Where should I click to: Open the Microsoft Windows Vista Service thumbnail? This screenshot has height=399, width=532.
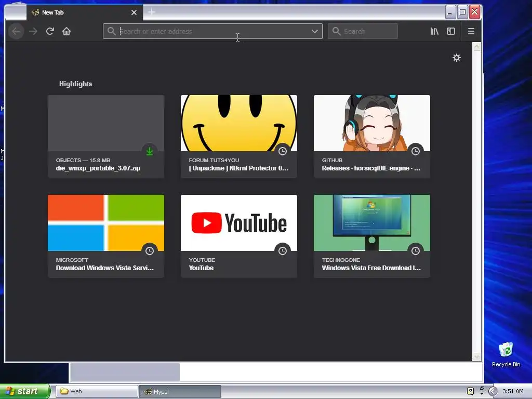pos(106,223)
